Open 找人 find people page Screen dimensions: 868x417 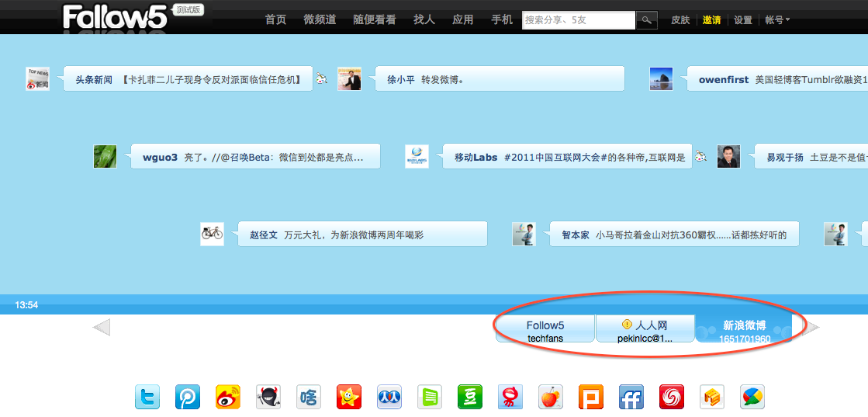(x=424, y=19)
